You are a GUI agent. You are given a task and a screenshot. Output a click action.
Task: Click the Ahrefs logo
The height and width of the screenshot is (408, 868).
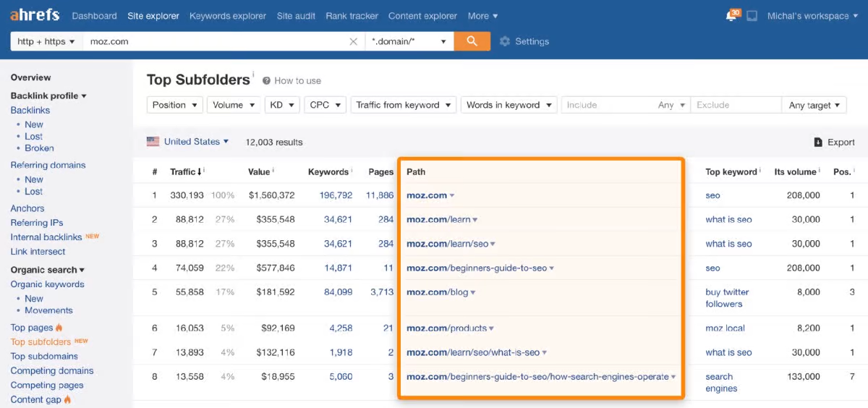click(35, 15)
